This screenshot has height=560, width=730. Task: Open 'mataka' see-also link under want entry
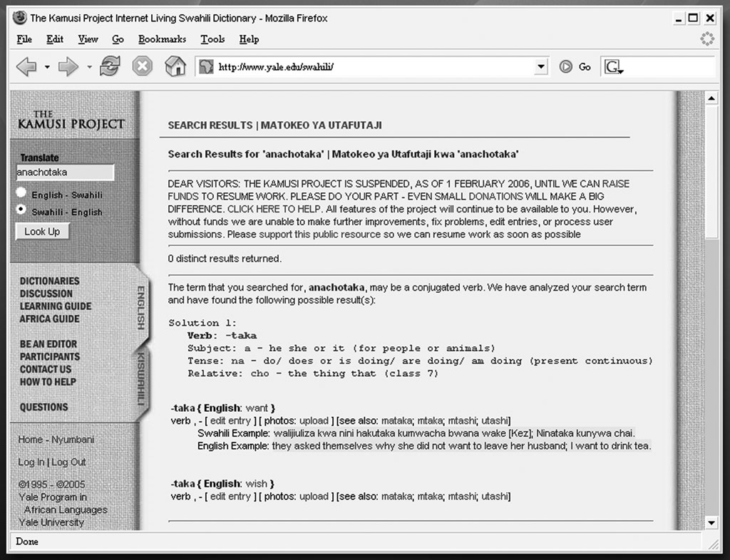click(x=396, y=420)
